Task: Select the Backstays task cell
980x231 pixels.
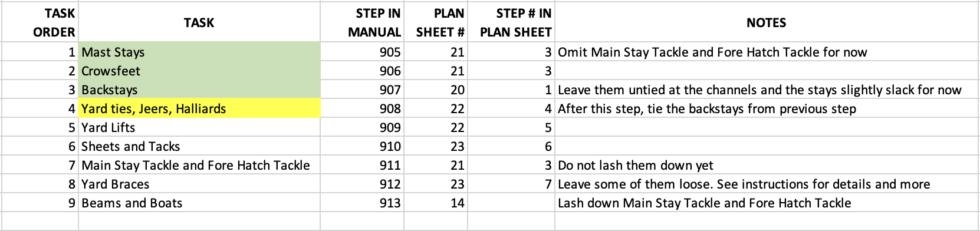Action: tap(199, 90)
